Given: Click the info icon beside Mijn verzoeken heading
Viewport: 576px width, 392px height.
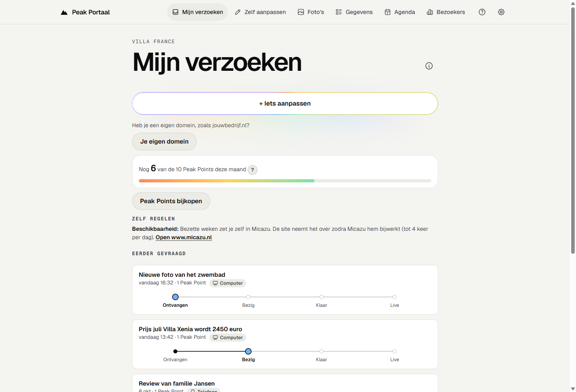Looking at the screenshot, I should pyautogui.click(x=429, y=66).
